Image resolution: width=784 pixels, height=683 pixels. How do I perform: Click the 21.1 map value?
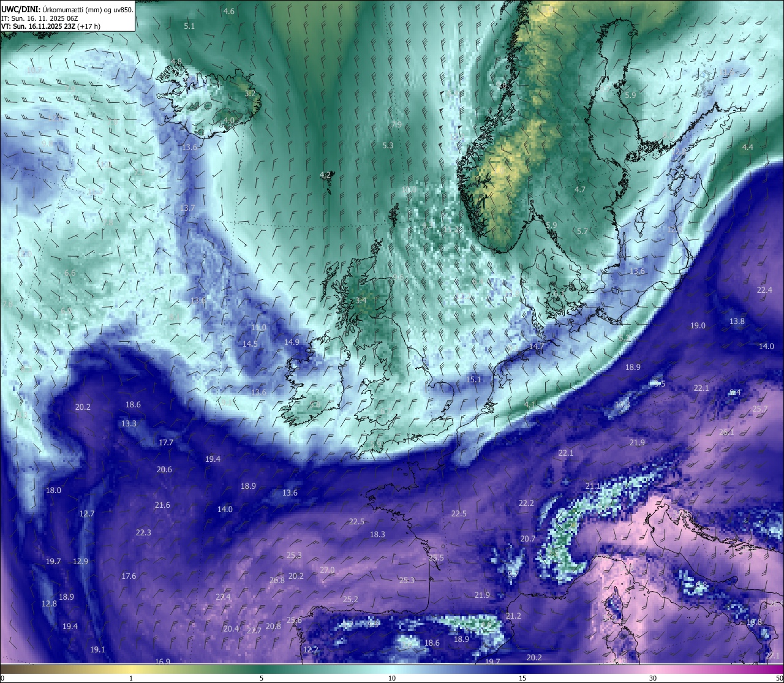click(x=593, y=486)
